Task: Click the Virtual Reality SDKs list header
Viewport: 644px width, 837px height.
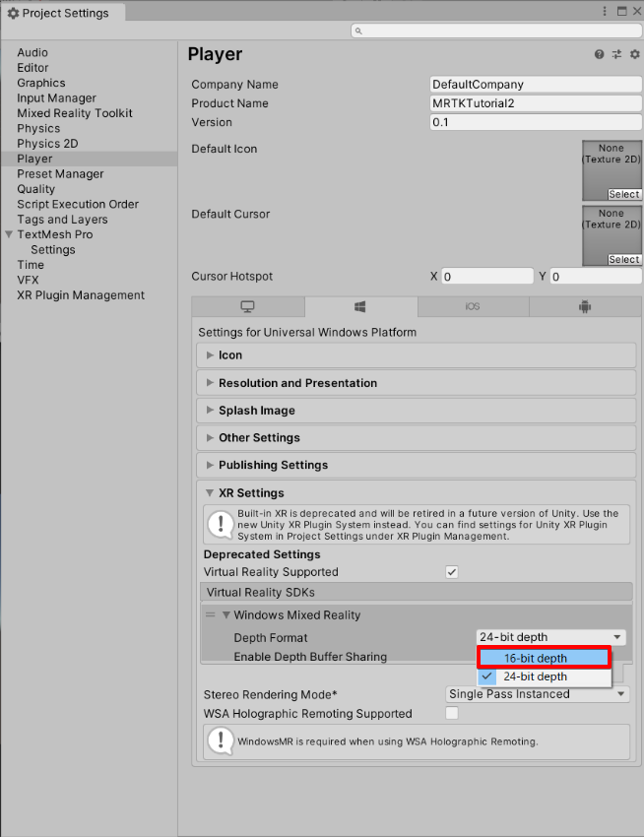Action: (416, 592)
